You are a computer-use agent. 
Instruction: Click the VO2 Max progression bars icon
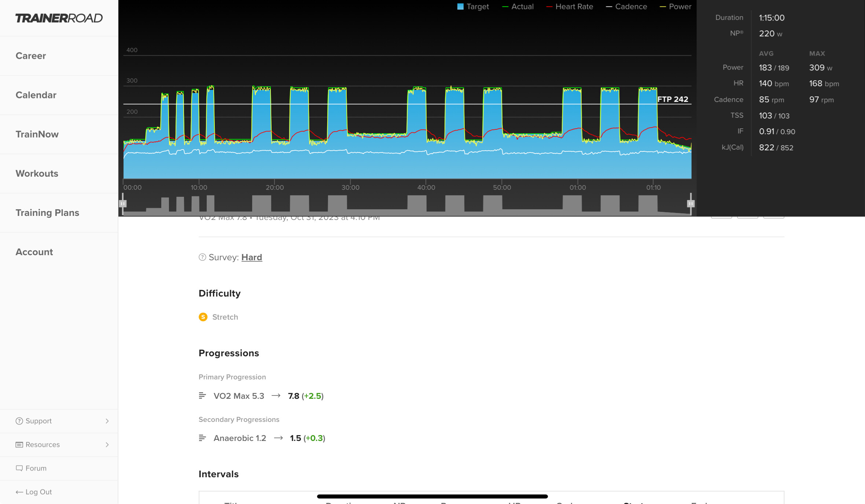[x=202, y=396]
